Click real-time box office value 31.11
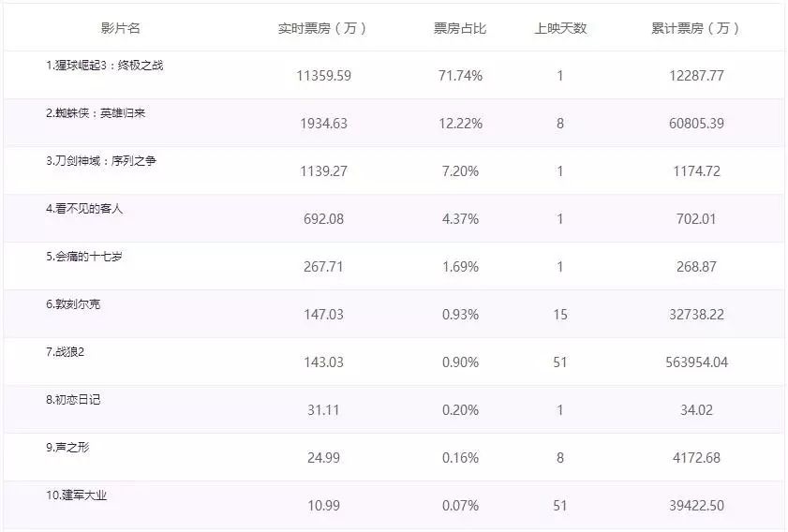 pos(323,410)
